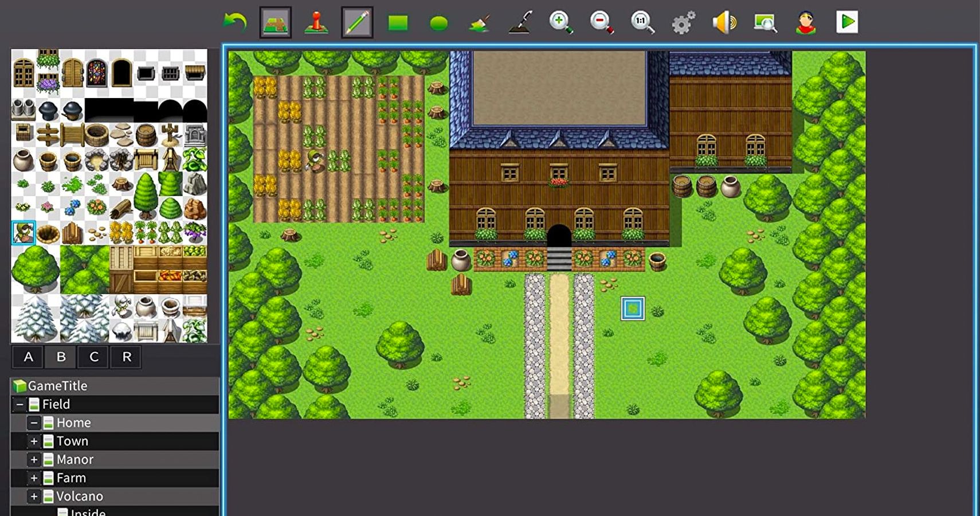The width and height of the screenshot is (980, 516).
Task: Pick the tree stump tile in palette
Action: click(121, 184)
